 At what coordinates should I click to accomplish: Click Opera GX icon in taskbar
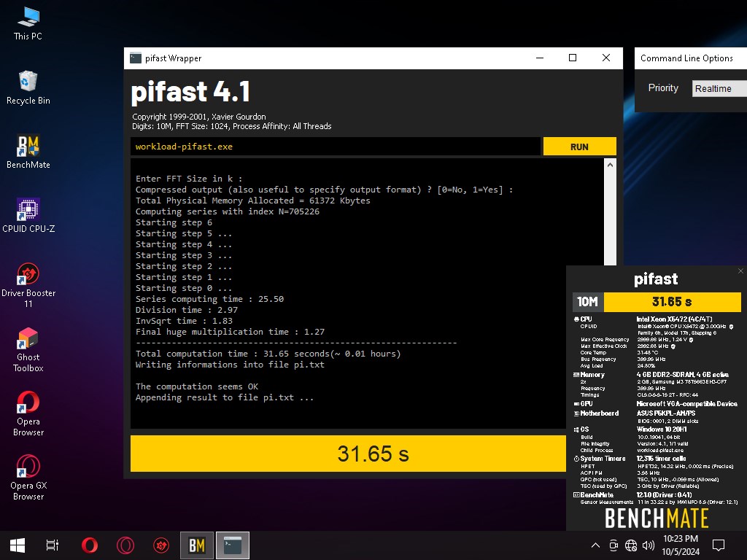(125, 545)
